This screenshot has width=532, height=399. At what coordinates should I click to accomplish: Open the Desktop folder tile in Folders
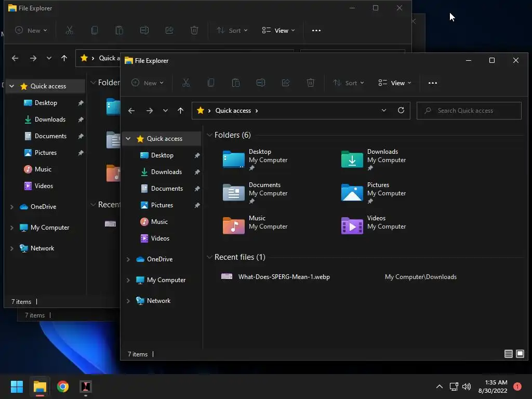coord(255,159)
